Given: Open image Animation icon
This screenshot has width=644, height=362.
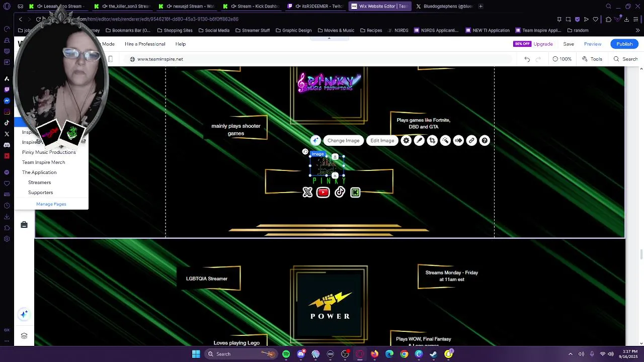Looking at the screenshot, I should click(x=458, y=141).
